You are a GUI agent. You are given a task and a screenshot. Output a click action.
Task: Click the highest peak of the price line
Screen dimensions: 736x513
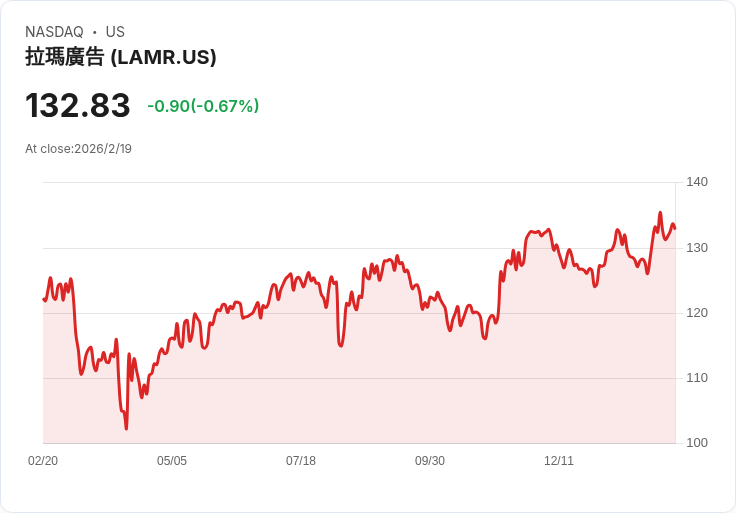point(660,213)
